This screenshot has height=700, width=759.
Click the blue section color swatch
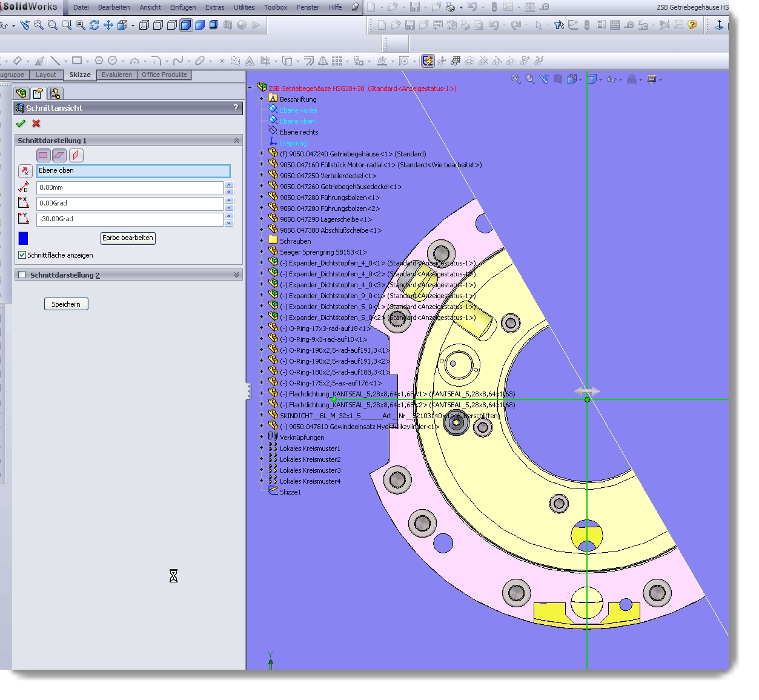coord(24,238)
